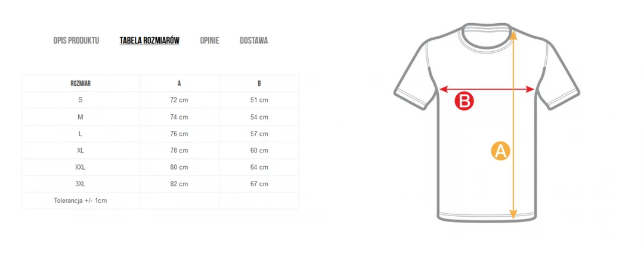Click the red B marker circle
Screen dimensions: 644x275
(x=464, y=101)
